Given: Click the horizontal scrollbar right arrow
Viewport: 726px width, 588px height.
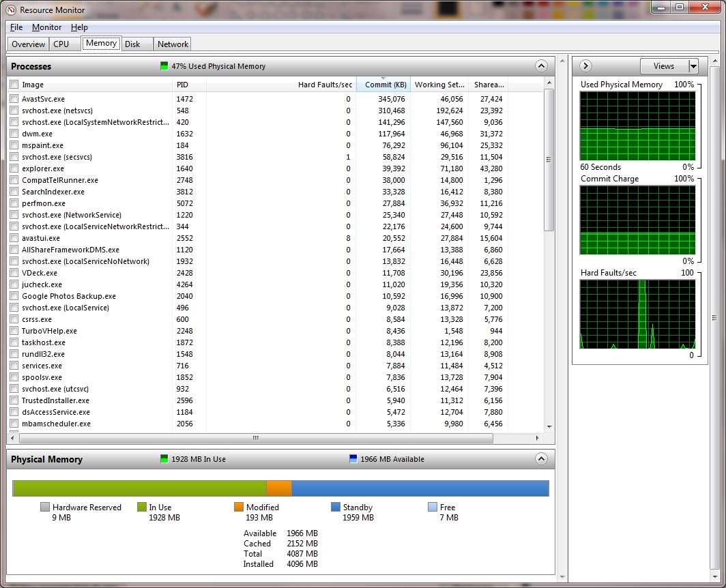Looking at the screenshot, I should coord(537,438).
